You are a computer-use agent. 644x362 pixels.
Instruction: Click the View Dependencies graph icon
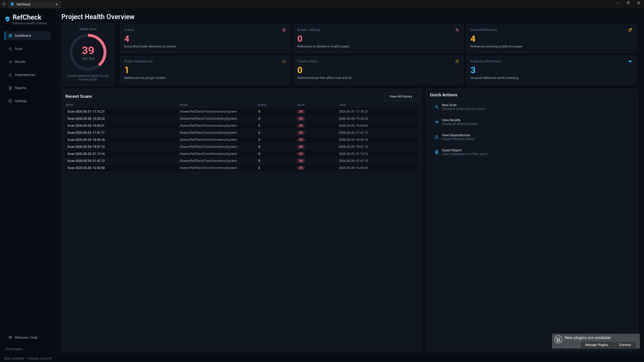[436, 137]
